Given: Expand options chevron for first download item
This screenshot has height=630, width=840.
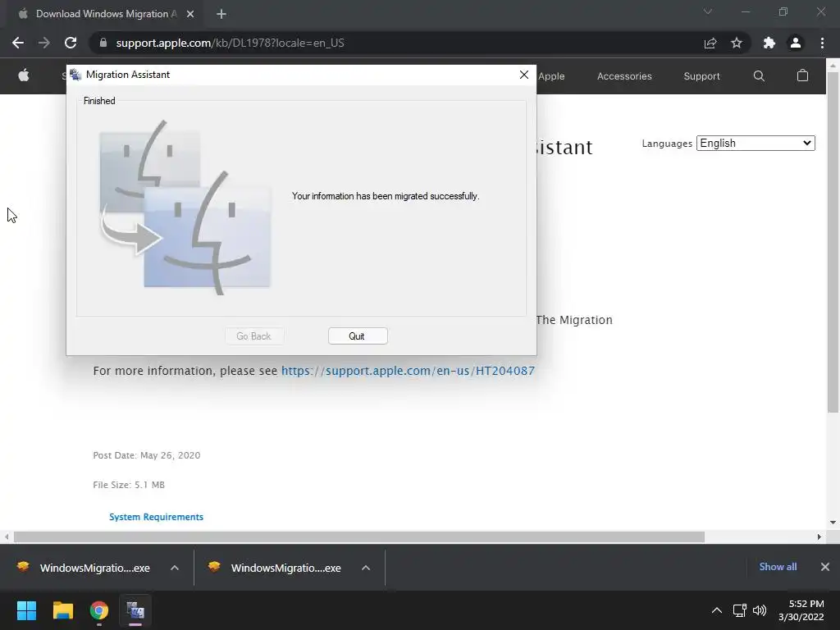Looking at the screenshot, I should click(x=175, y=568).
